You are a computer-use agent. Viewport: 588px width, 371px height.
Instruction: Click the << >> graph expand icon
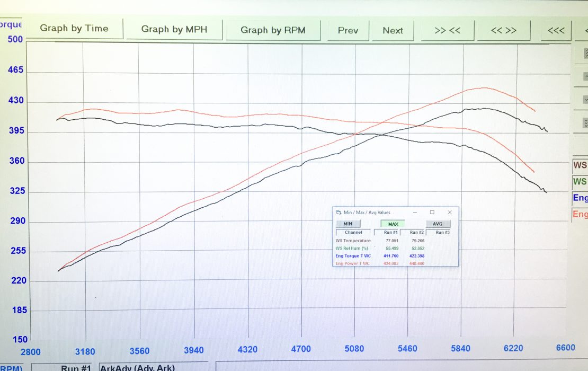[x=503, y=30]
